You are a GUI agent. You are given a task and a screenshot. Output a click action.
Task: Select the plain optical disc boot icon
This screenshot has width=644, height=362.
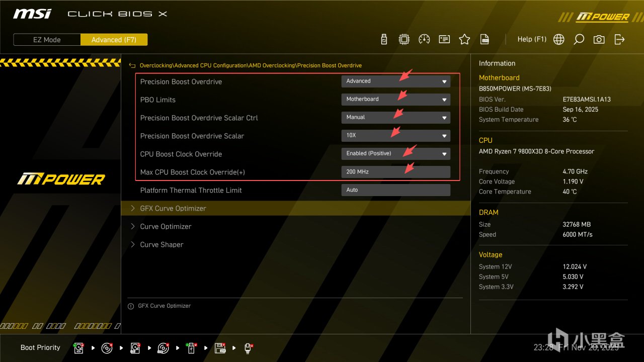pos(107,348)
